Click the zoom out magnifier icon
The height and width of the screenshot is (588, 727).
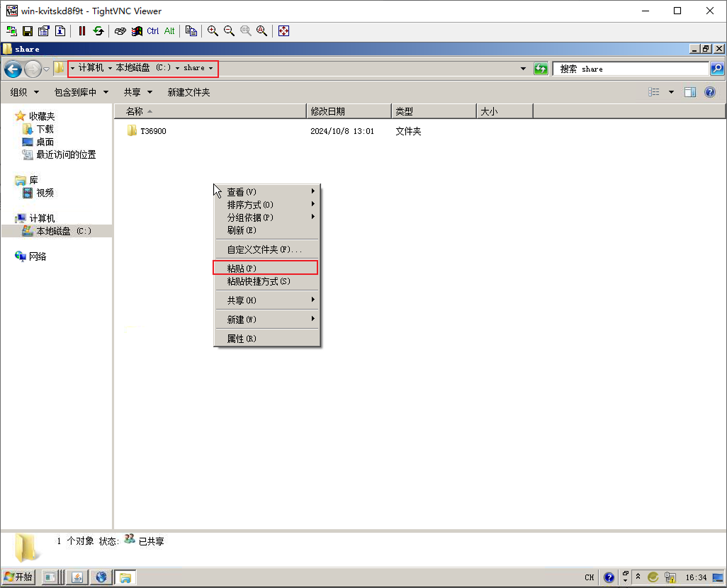pos(229,31)
